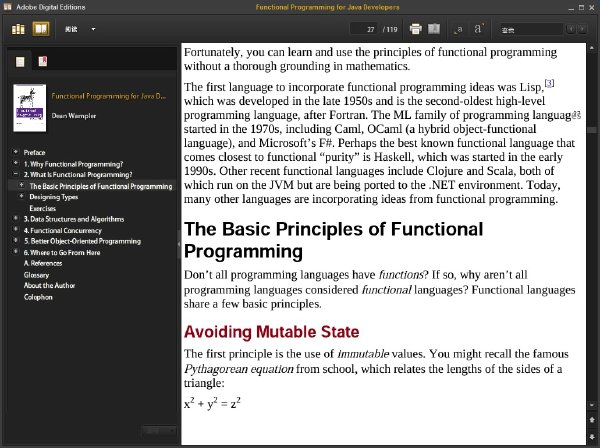
Task: Click author name 'Dean Wampler'
Action: [x=73, y=116]
